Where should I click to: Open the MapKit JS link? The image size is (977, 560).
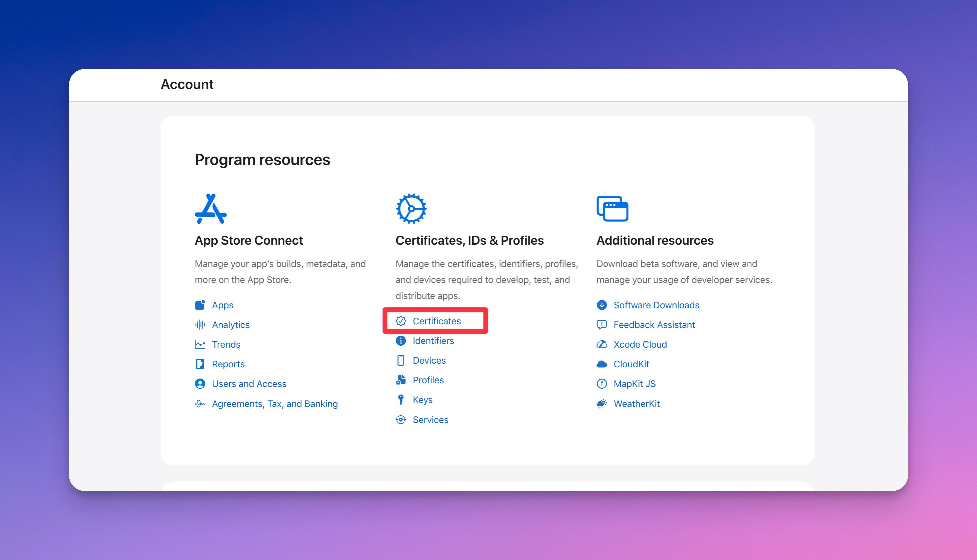[x=635, y=383]
